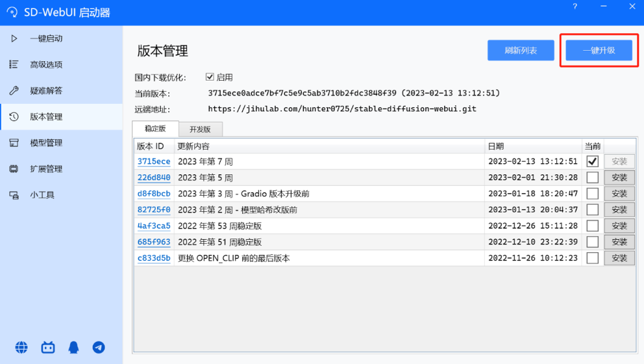This screenshot has height=364, width=644.
Task: Click the one-click launch play icon
Action: [x=14, y=38]
